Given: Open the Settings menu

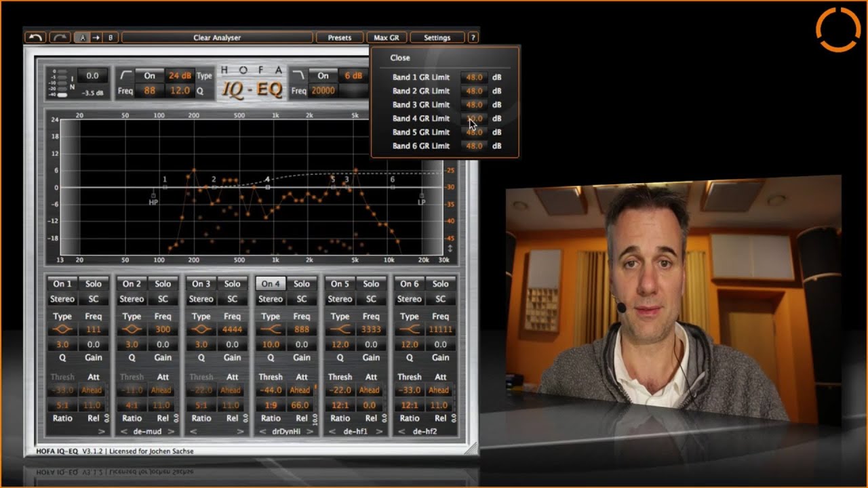Looking at the screenshot, I should tap(437, 38).
